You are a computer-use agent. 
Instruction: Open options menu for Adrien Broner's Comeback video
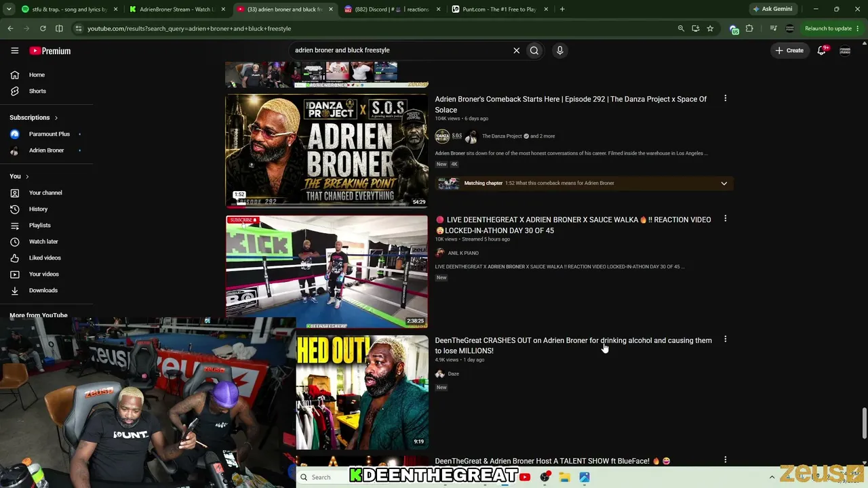(725, 98)
